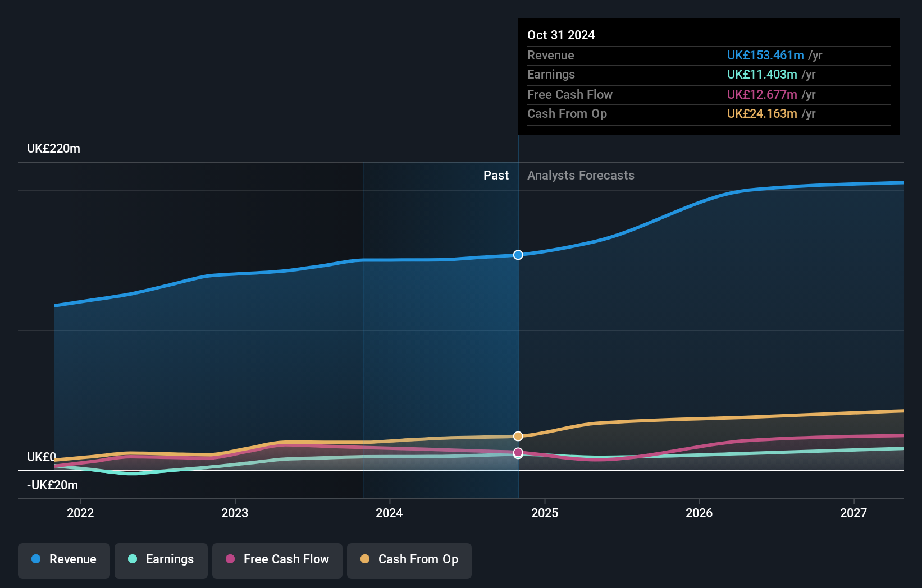Select the Analysts Forecasts section label

tap(581, 175)
